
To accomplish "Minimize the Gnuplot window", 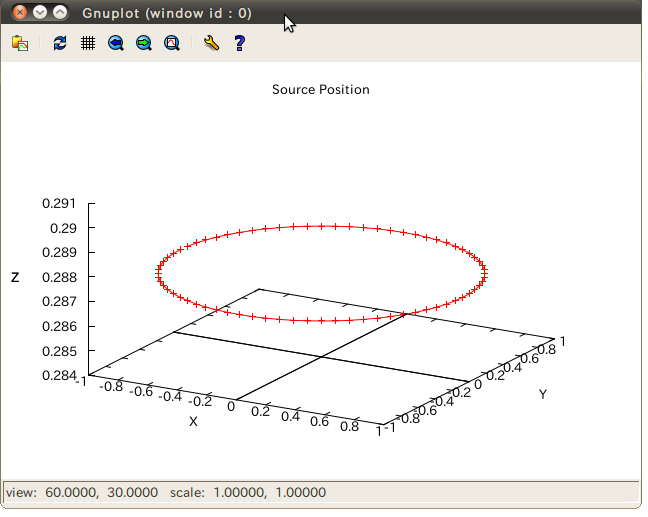I will click(40, 13).
